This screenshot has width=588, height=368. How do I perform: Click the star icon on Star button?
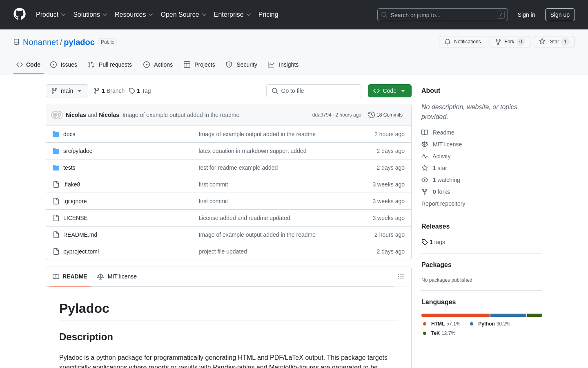[542, 41]
